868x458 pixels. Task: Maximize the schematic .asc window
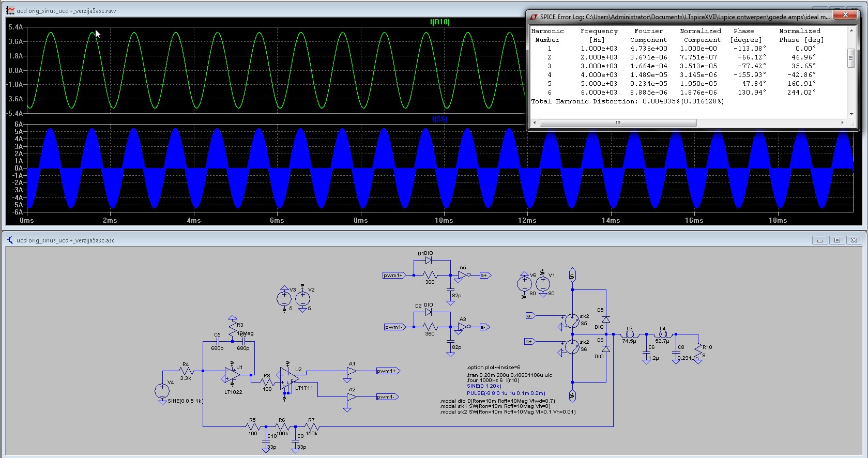[837, 240]
